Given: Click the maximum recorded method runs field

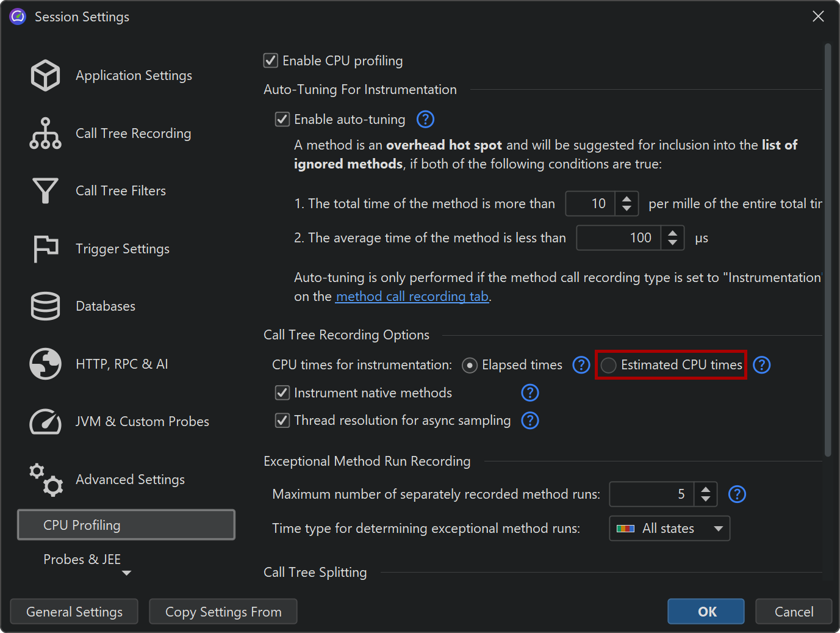Looking at the screenshot, I should pyautogui.click(x=651, y=494).
